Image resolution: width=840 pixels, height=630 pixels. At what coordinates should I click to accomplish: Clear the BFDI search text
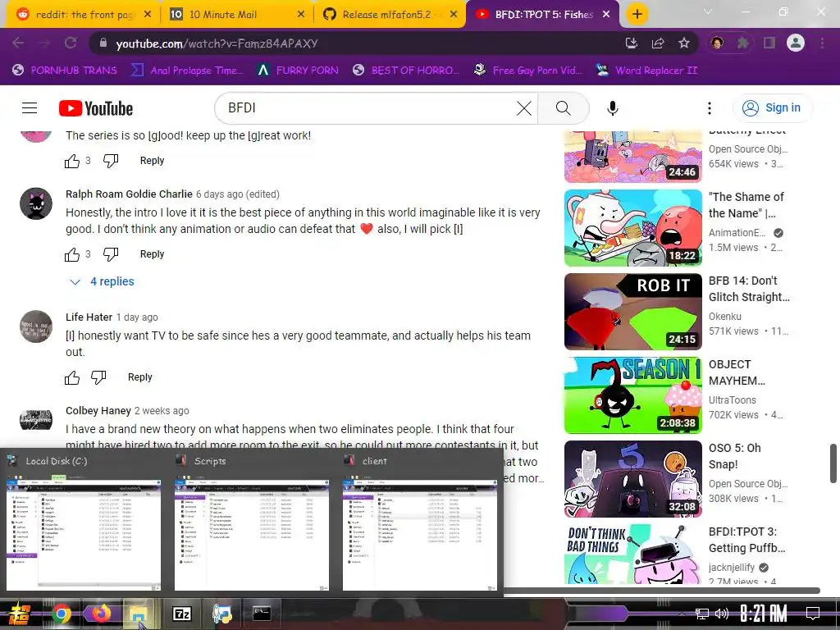(524, 108)
